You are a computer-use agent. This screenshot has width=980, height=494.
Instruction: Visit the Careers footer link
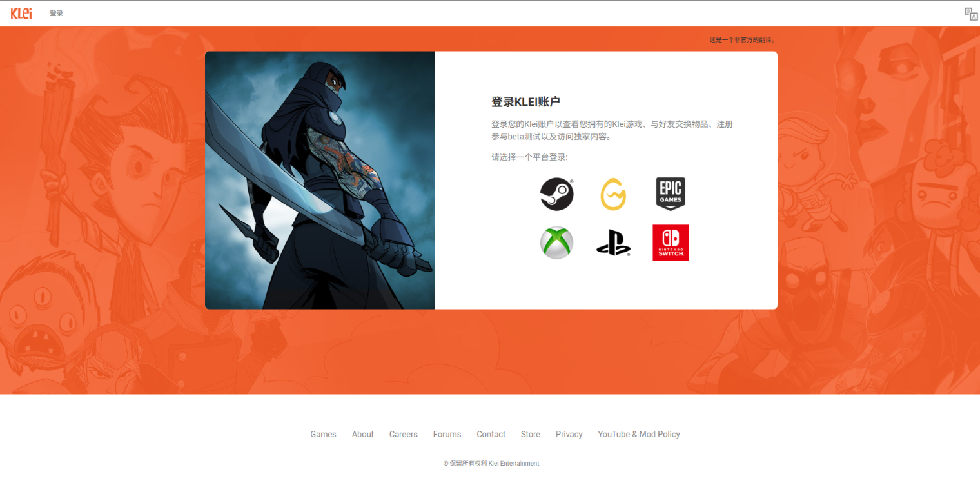coord(404,435)
